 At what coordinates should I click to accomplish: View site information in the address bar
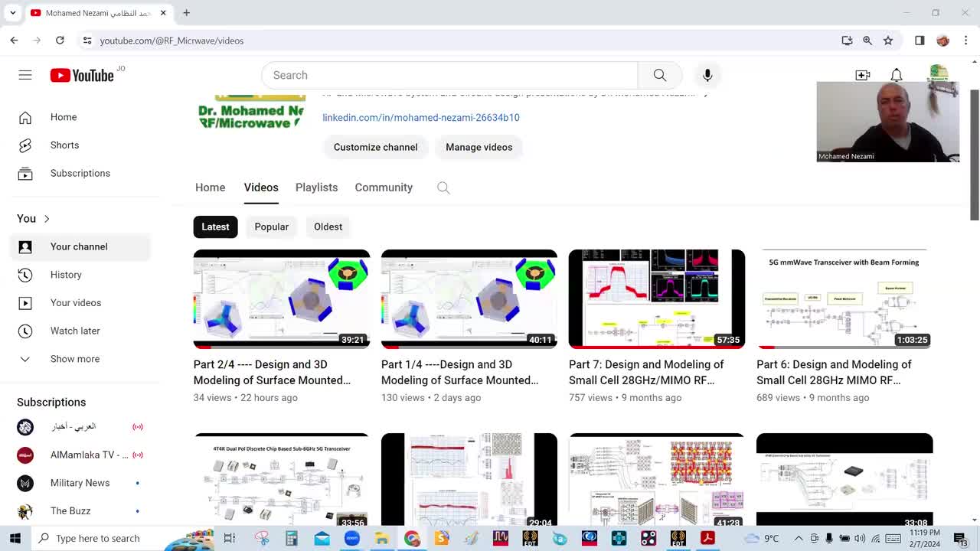87,41
